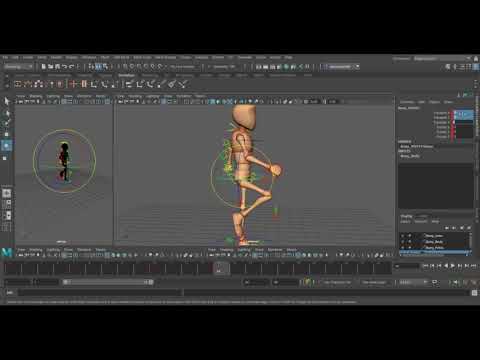Click the Layer Editor vertical scrollbar

[x=471, y=242]
